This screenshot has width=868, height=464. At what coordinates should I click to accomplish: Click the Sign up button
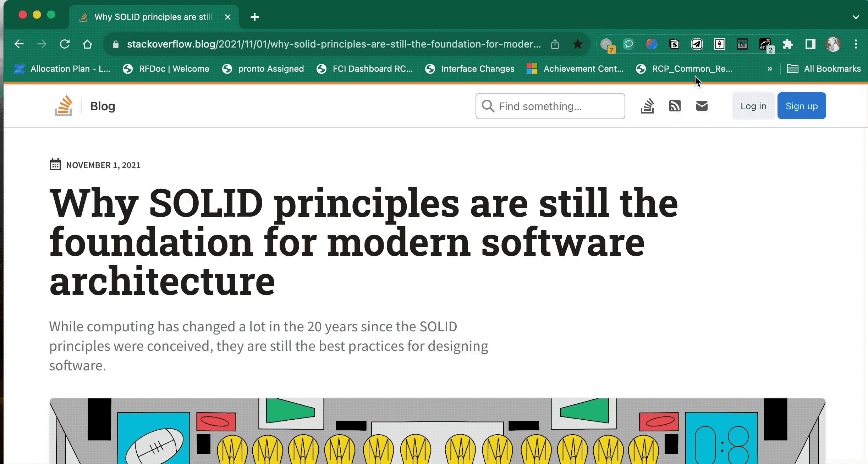[x=801, y=106]
